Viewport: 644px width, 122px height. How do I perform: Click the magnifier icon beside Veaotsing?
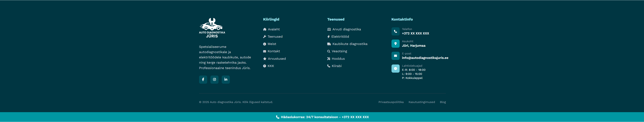(329, 51)
